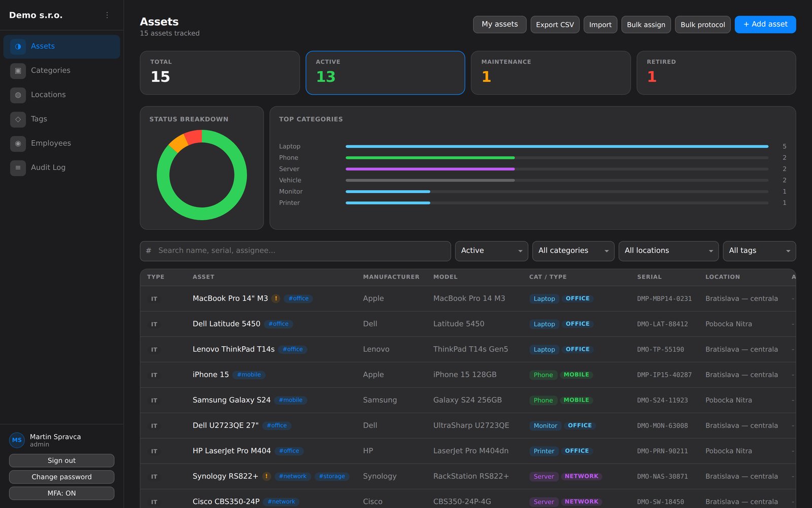The image size is (812, 508).
Task: Select Assets in the sidebar
Action: click(x=62, y=46)
